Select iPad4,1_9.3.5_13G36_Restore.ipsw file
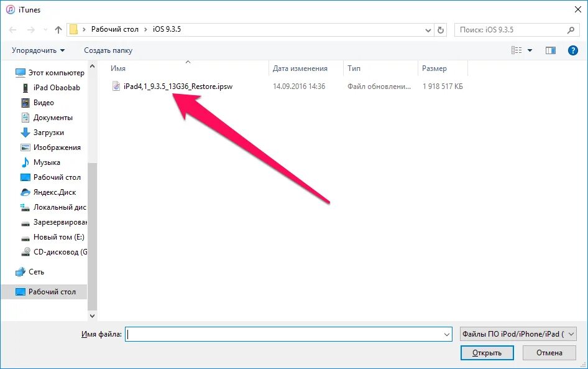588x369 pixels. coord(178,86)
